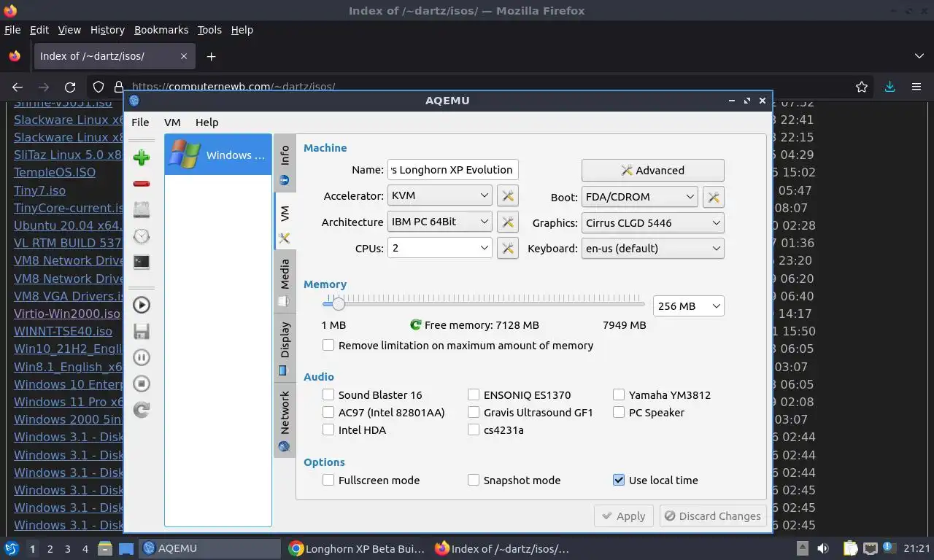Open the system start menu icon

(x=12, y=548)
